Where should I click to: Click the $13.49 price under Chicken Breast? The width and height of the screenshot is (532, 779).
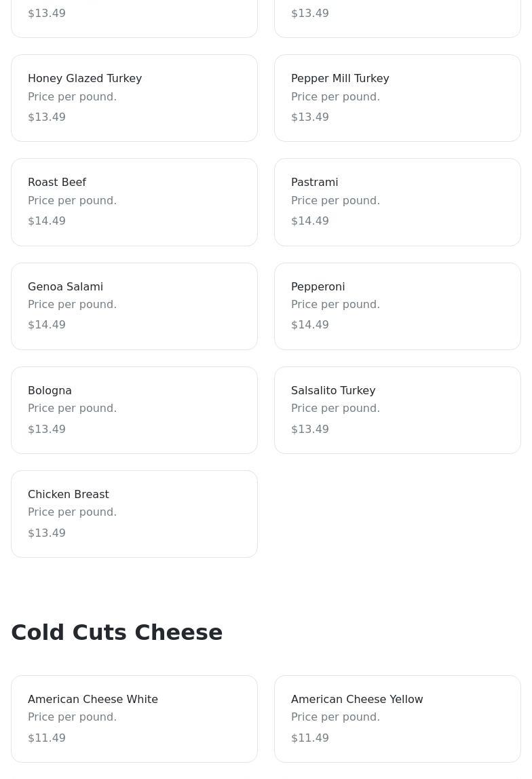tap(47, 533)
